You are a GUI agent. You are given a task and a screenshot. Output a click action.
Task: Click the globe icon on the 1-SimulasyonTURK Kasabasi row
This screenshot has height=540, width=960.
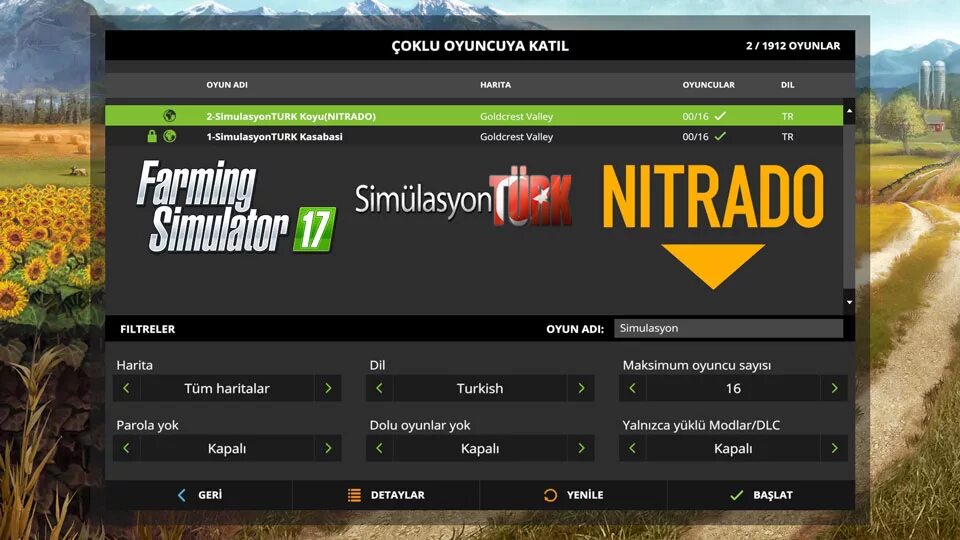point(170,136)
